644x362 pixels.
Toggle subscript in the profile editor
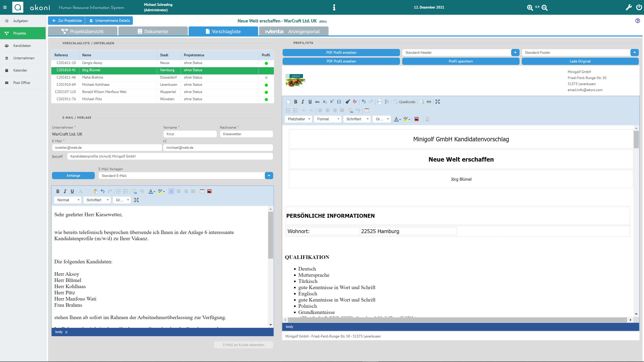click(325, 102)
